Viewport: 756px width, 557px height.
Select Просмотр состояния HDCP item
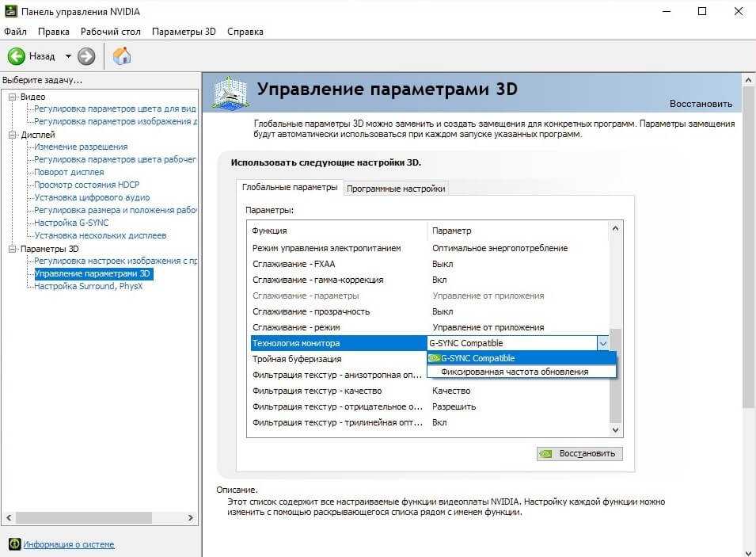pos(87,185)
